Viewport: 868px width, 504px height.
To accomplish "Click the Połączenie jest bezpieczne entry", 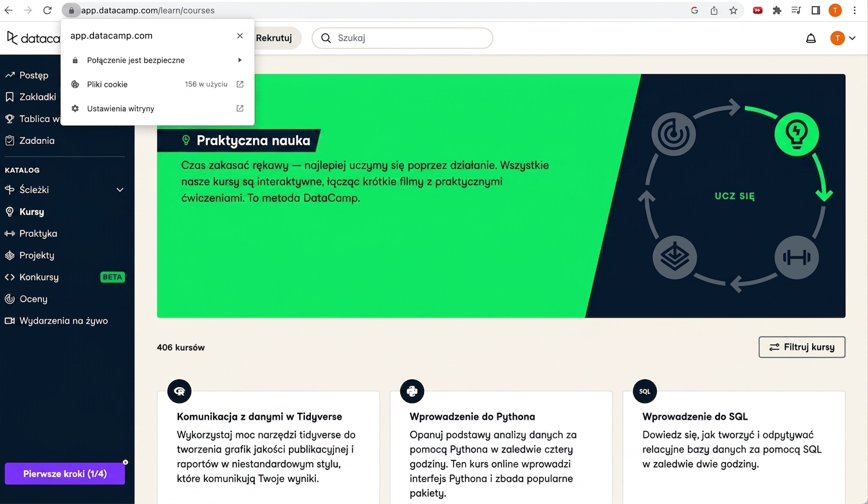I will [158, 60].
